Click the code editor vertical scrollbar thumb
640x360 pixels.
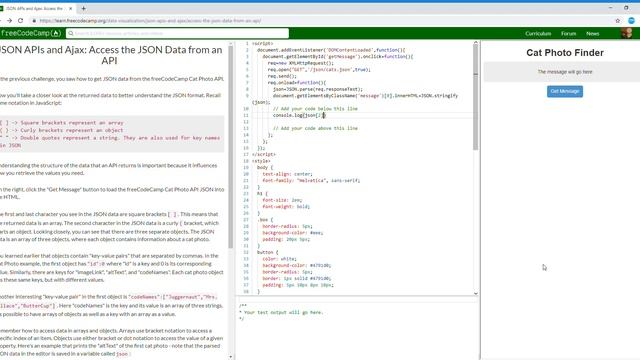[x=476, y=97]
